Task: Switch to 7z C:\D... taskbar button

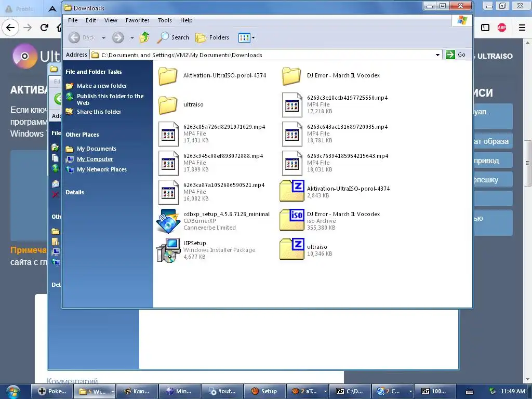Action: (350, 391)
